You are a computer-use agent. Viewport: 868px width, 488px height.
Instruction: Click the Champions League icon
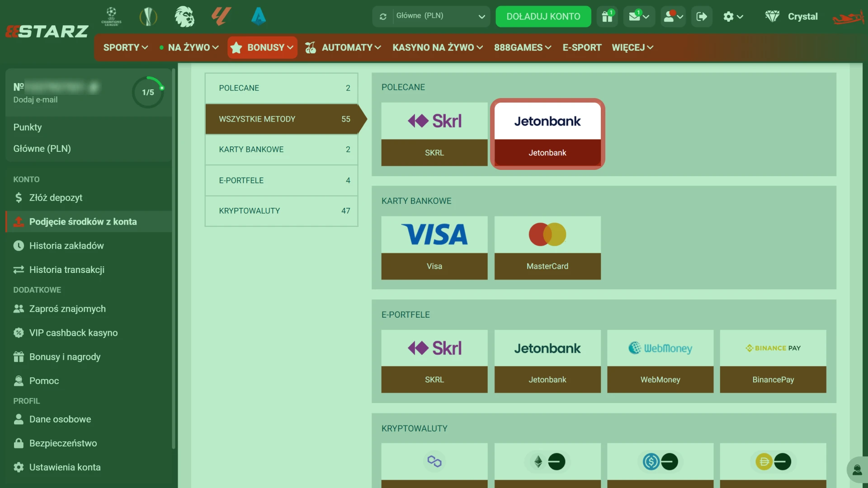tap(111, 17)
